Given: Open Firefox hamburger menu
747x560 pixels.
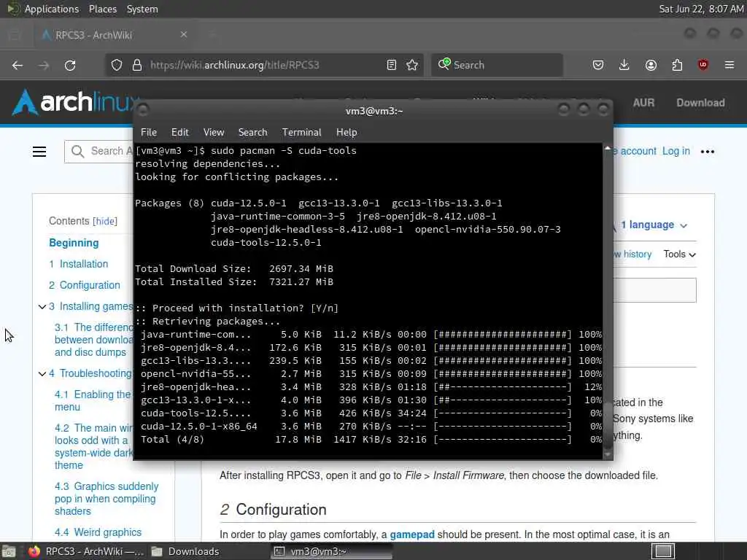Looking at the screenshot, I should pyautogui.click(x=729, y=65).
